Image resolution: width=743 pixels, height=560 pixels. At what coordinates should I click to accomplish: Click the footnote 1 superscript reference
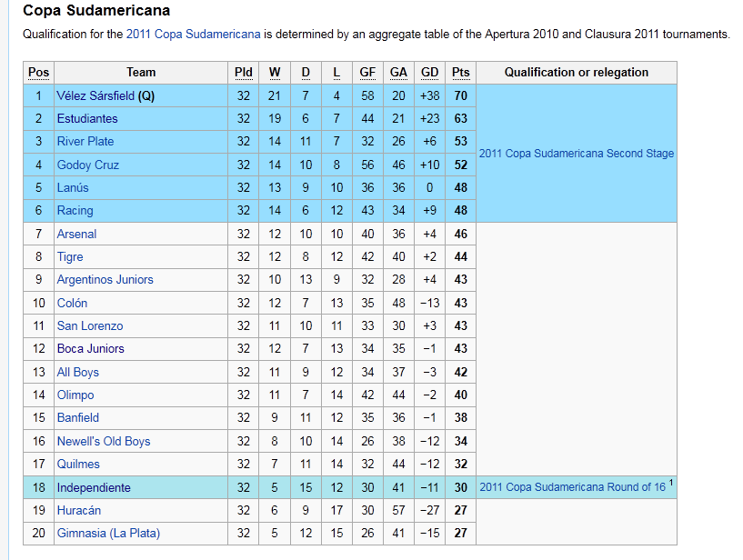coord(671,483)
